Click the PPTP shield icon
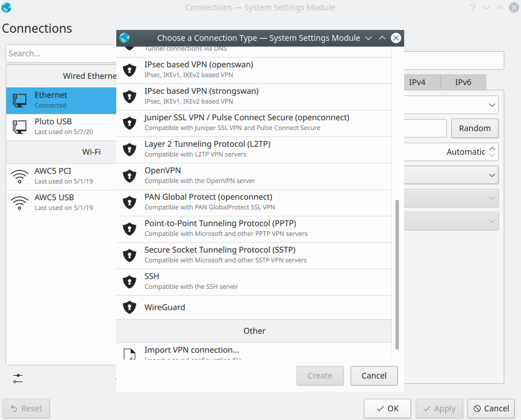This screenshot has height=420, width=521. (x=129, y=228)
